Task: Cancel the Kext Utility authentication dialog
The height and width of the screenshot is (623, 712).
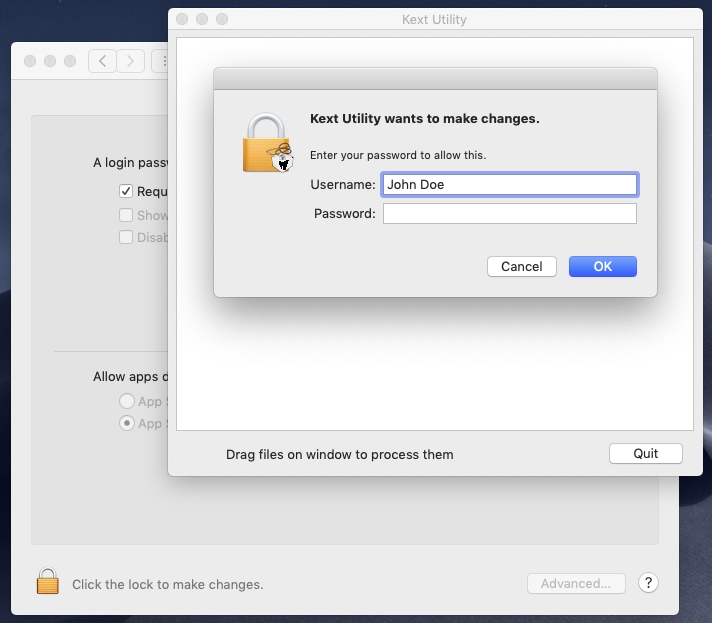Action: pyautogui.click(x=522, y=267)
